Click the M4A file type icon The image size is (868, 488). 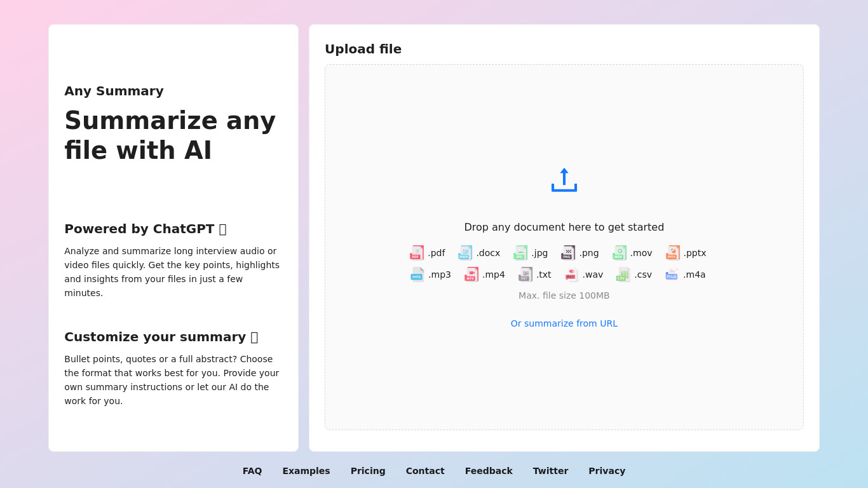point(672,274)
